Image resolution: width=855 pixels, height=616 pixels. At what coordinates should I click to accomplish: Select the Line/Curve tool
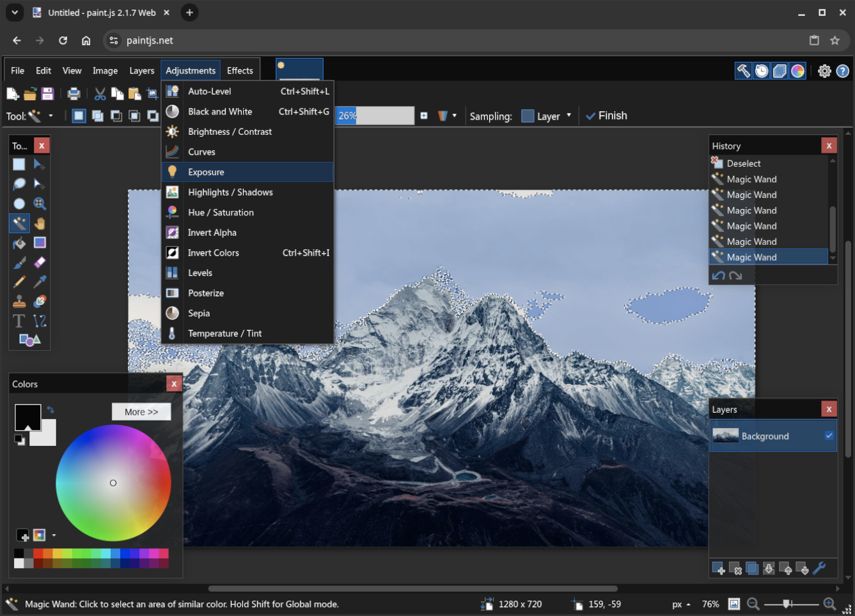pyautogui.click(x=40, y=321)
